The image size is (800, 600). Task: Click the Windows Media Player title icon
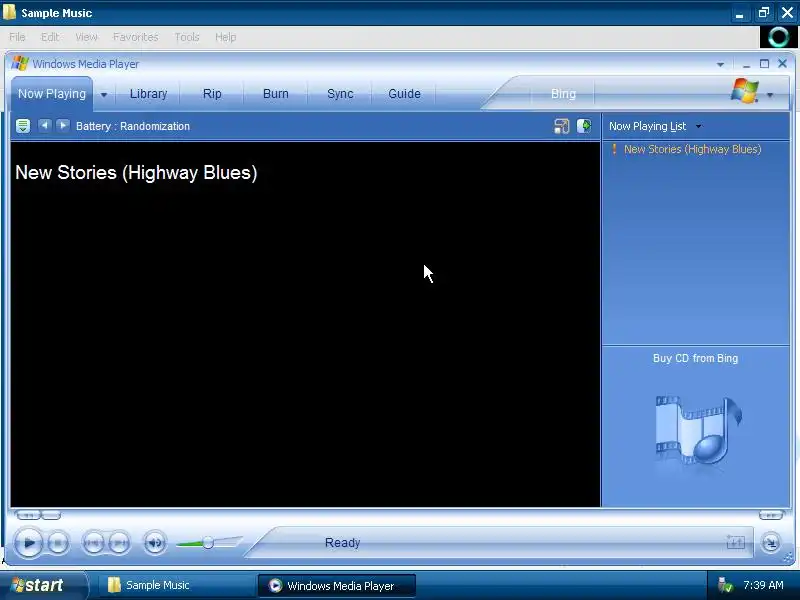[x=19, y=63]
